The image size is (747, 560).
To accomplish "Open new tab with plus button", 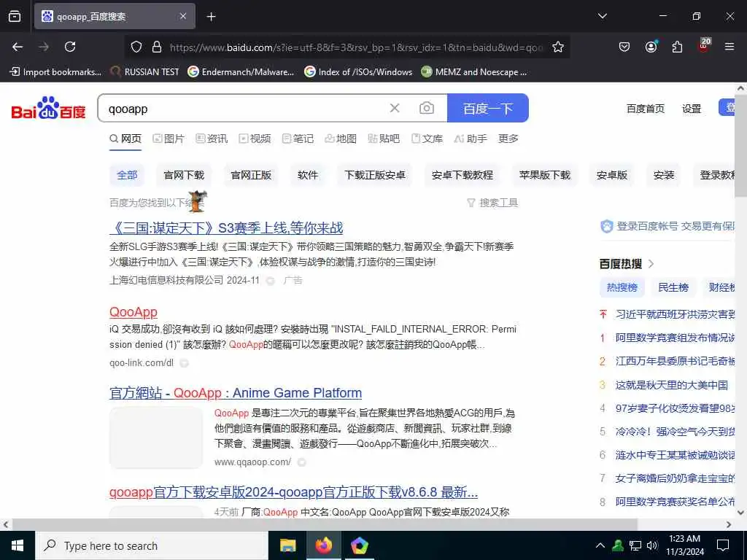I will (x=211, y=17).
